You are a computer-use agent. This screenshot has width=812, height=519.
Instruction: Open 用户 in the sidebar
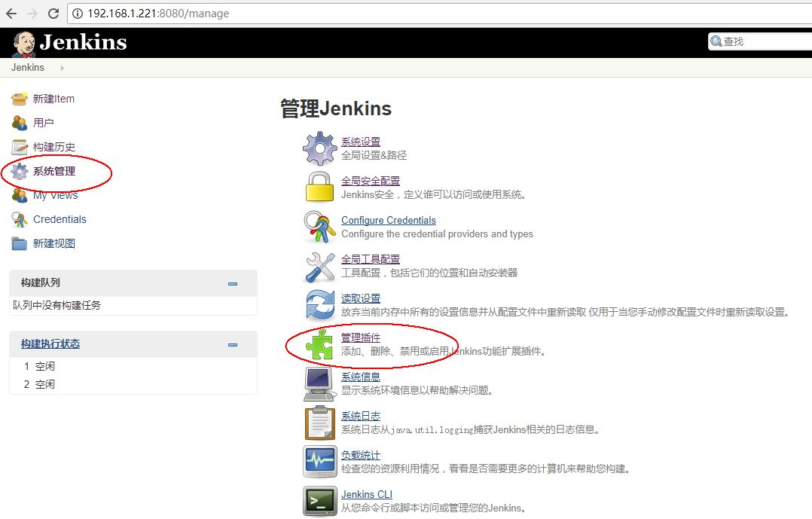[x=44, y=123]
